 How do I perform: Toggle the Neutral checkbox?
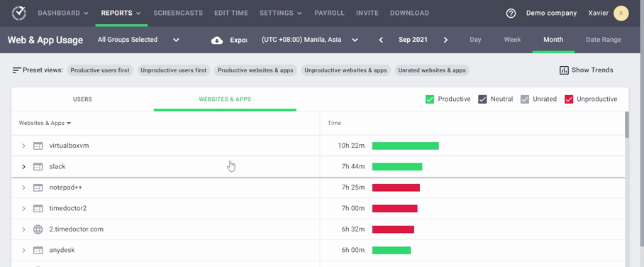pos(482,99)
